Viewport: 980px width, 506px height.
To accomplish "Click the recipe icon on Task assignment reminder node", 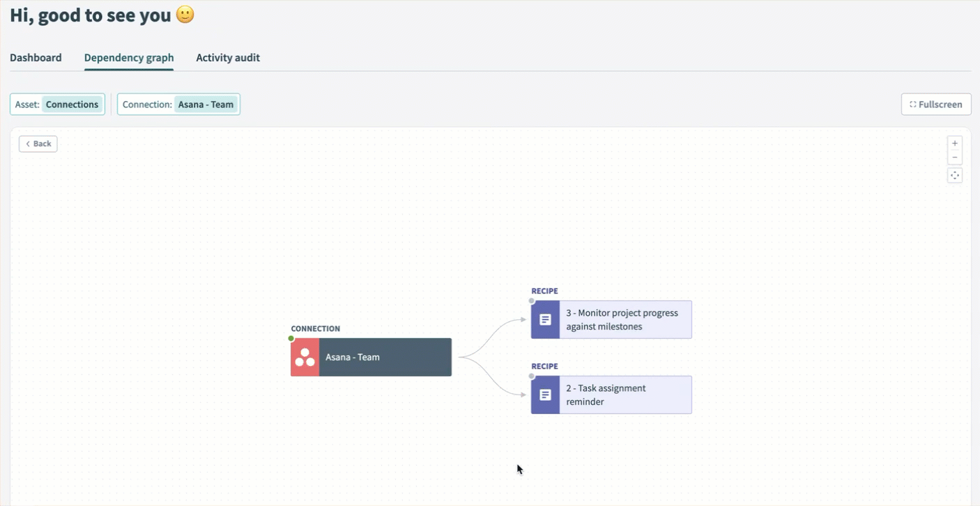I will pyautogui.click(x=544, y=394).
